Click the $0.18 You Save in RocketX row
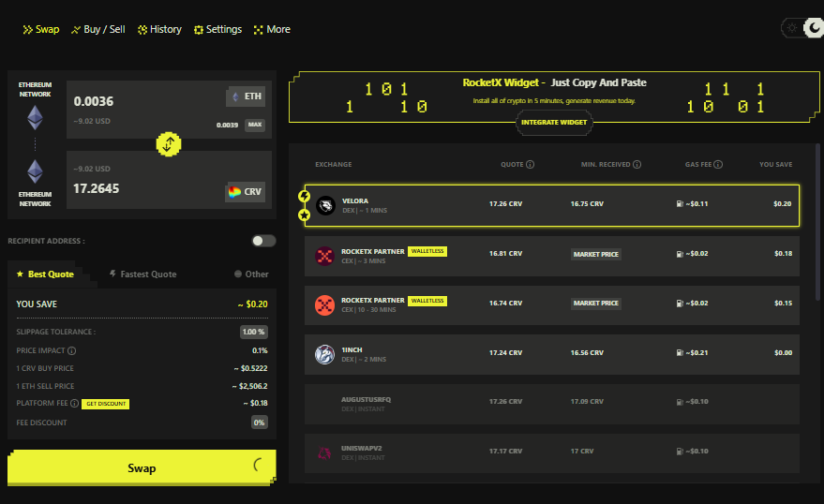 pyautogui.click(x=783, y=254)
